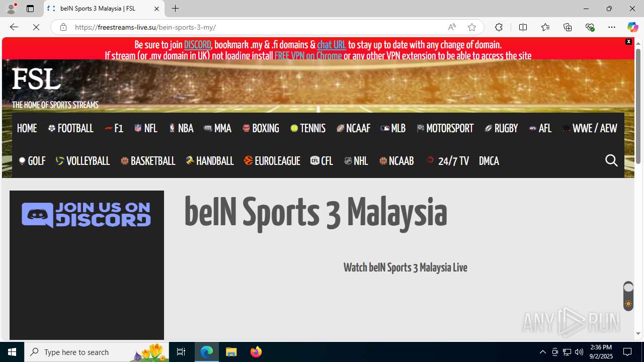The image size is (644, 362).
Task: Open the EUROLEAGUE category
Action: click(272, 161)
